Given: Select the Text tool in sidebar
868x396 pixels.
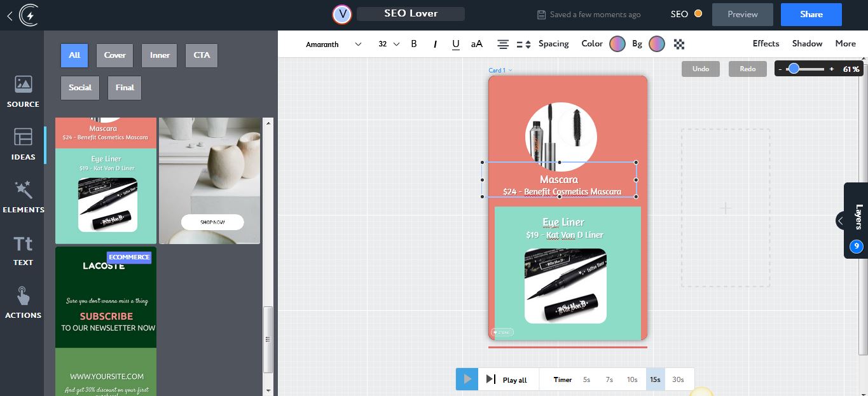Looking at the screenshot, I should point(23,249).
